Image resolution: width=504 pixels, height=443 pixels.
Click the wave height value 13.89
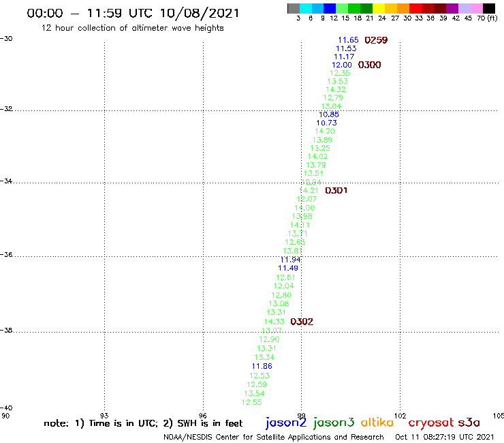(x=322, y=140)
